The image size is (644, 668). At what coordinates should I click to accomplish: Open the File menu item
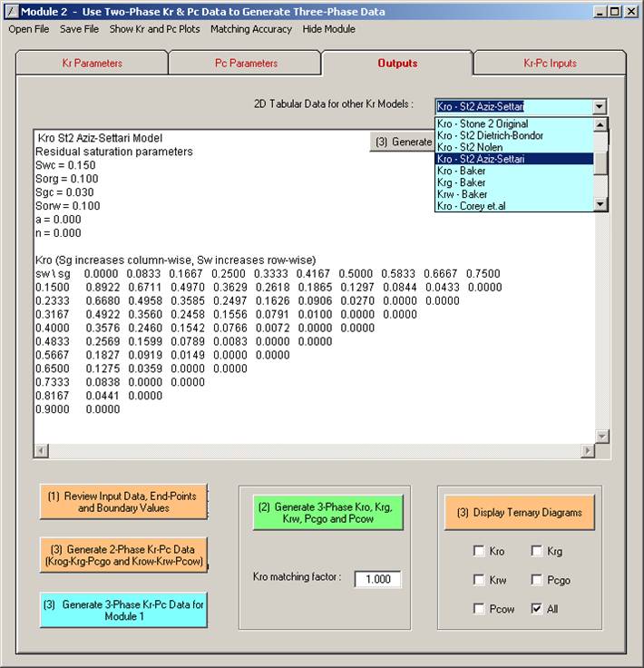click(x=29, y=29)
